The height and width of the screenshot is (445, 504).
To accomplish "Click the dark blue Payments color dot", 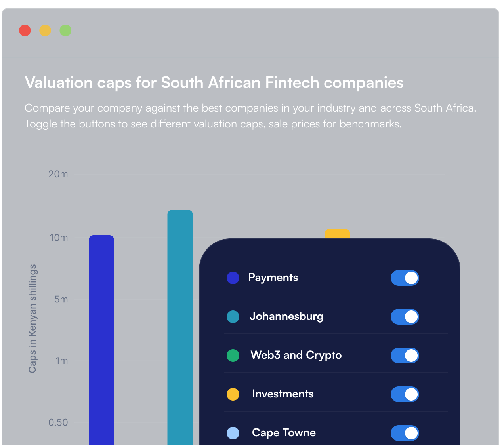I will [233, 278].
